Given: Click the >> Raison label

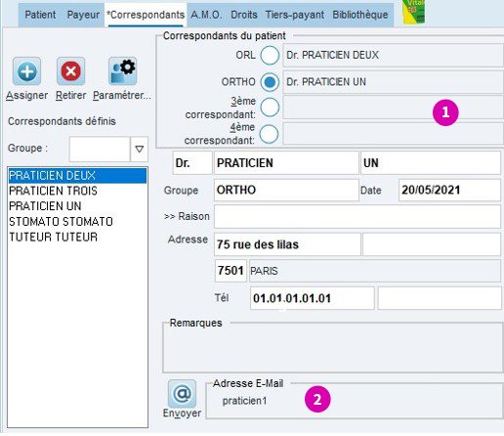Looking at the screenshot, I should pyautogui.click(x=187, y=216).
